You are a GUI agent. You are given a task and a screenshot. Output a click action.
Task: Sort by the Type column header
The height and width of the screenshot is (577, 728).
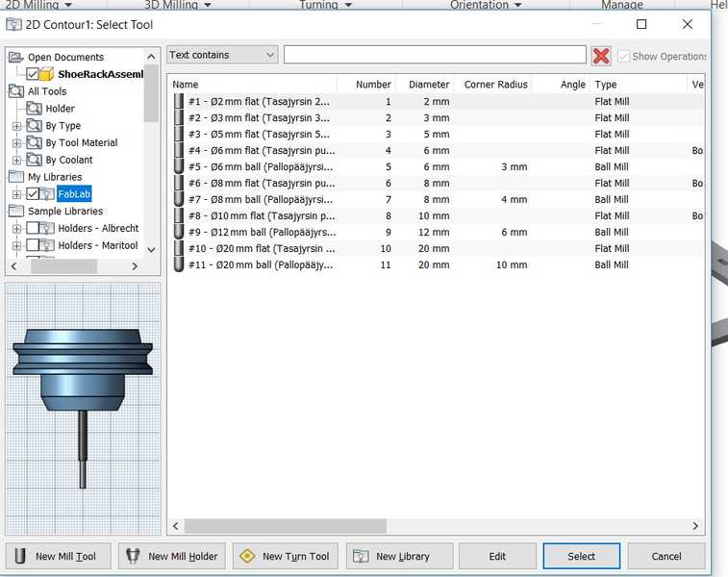pos(638,85)
